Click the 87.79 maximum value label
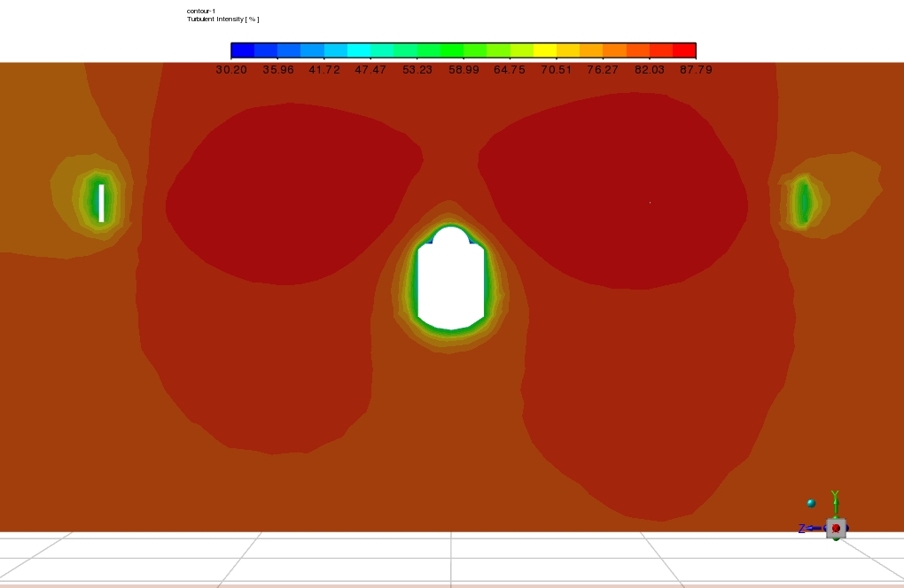Screen dimensions: 904x588 pyautogui.click(x=696, y=69)
